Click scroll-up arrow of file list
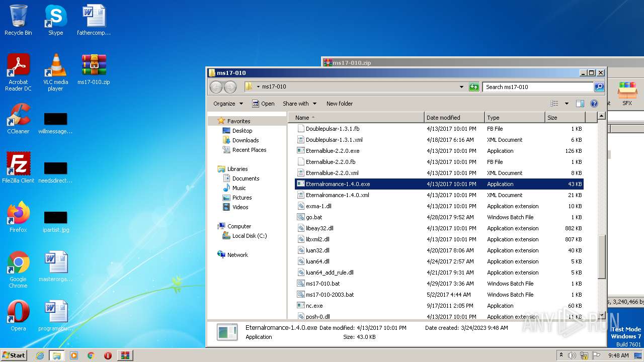The height and width of the screenshot is (362, 644). click(601, 116)
